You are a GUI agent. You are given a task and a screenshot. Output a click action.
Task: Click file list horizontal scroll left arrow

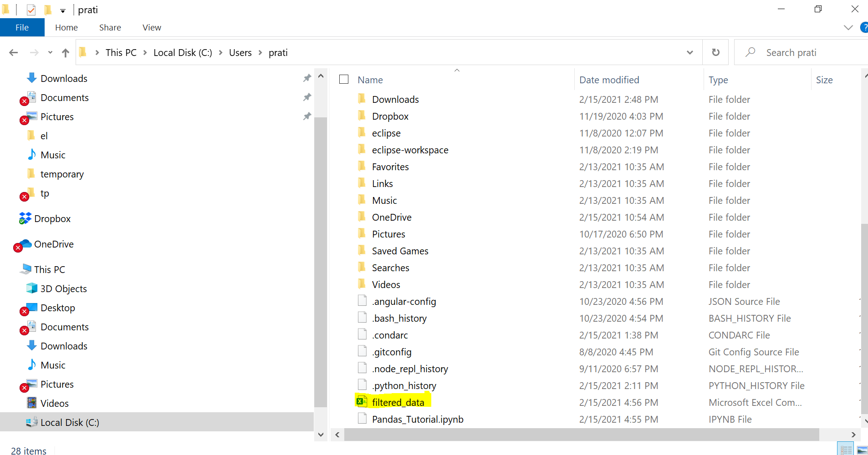coord(337,435)
